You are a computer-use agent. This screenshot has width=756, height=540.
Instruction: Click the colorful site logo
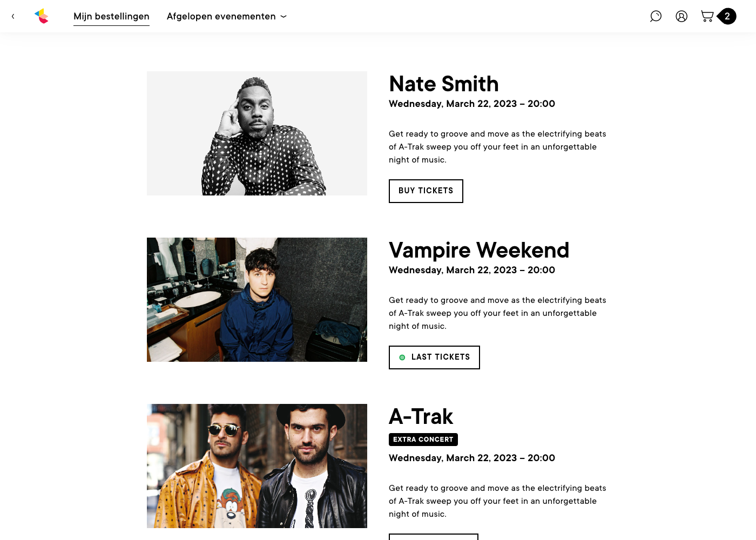pyautogui.click(x=42, y=16)
